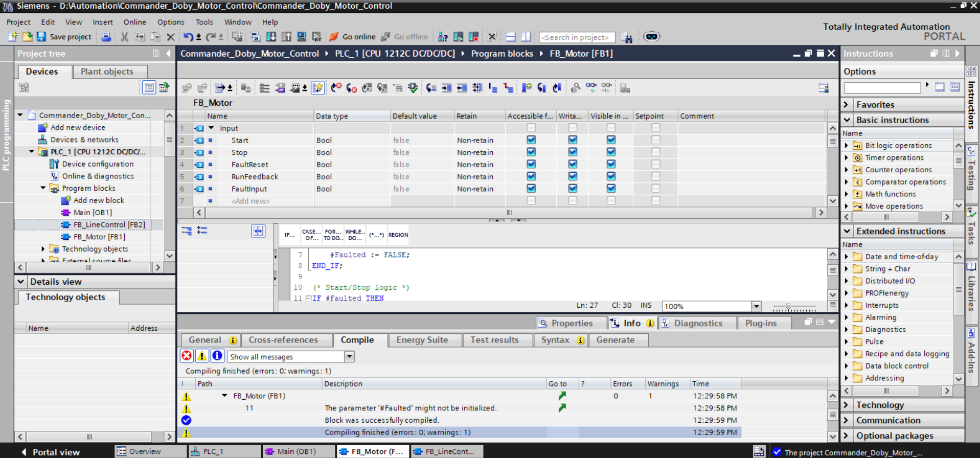
Task: Click the Go offline toolbar button
Action: (x=404, y=37)
